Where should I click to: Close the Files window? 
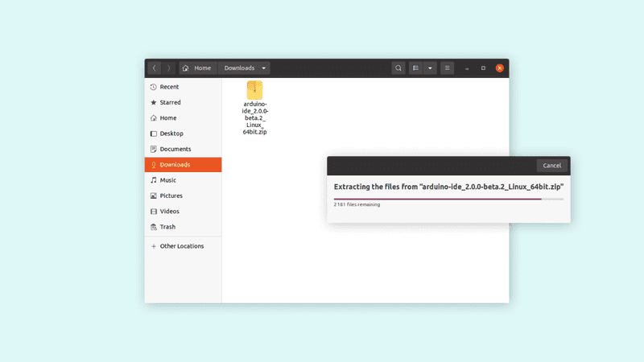pos(499,68)
